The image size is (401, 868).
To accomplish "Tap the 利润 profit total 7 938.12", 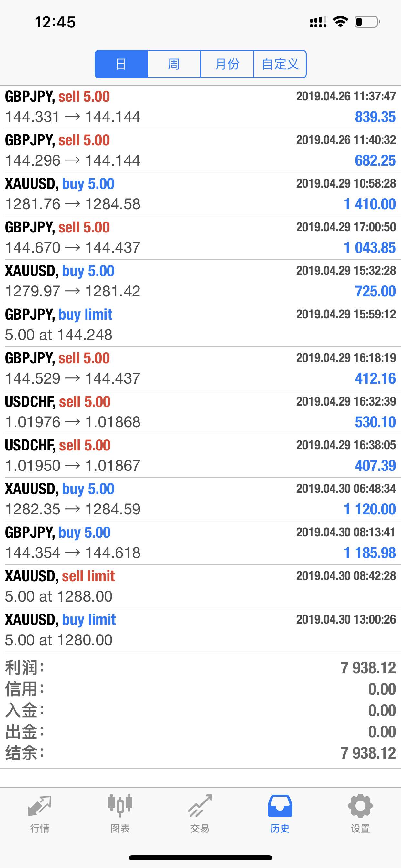I will 368,668.
